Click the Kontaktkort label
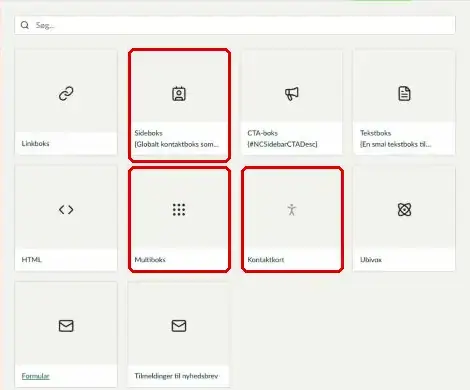The height and width of the screenshot is (390, 470). [266, 259]
